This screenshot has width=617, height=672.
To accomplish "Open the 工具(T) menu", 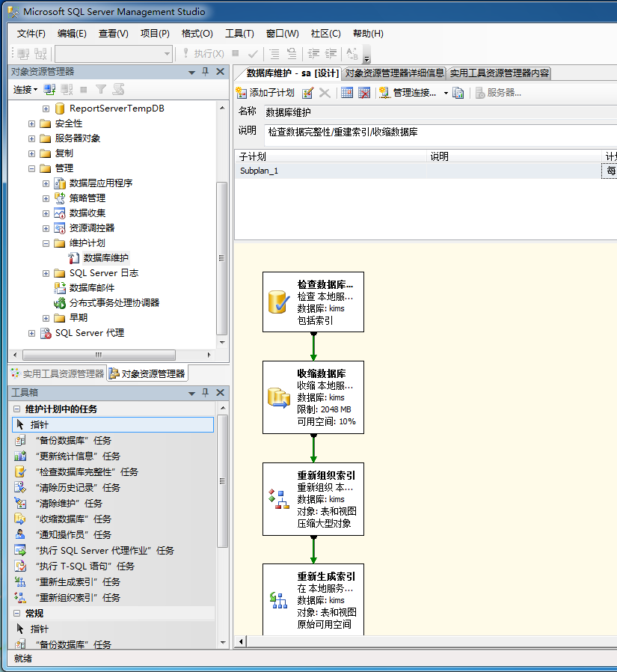I will pyautogui.click(x=239, y=34).
